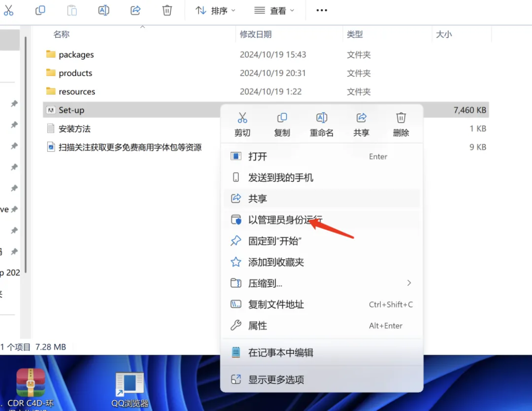532x411 pixels.
Task: Select the resources folder
Action: tap(77, 91)
